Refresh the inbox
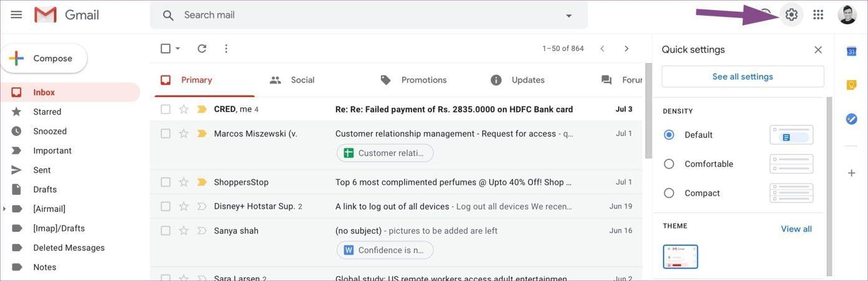Viewport: 868px width, 281px height. click(x=201, y=49)
